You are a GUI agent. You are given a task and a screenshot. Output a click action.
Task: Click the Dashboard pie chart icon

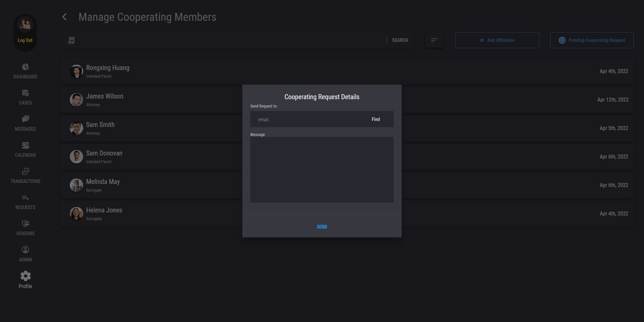click(25, 67)
